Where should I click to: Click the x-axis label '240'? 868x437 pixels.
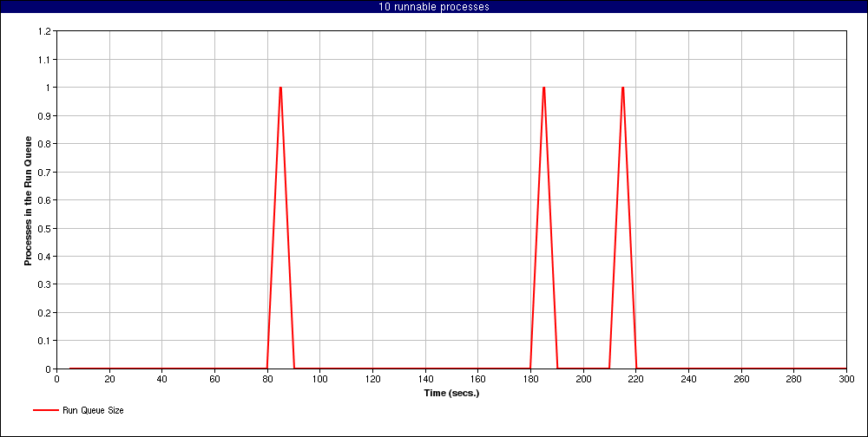pyautogui.click(x=688, y=379)
